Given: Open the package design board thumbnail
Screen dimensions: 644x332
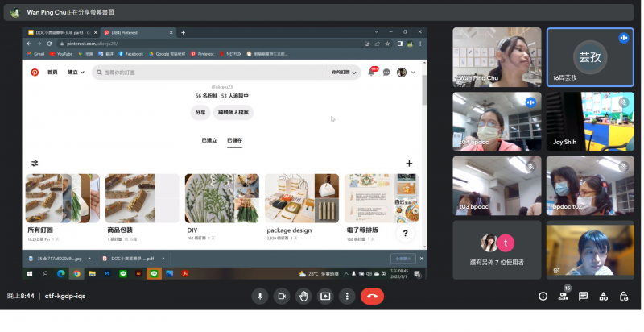Looking at the screenshot, I should coord(302,198).
